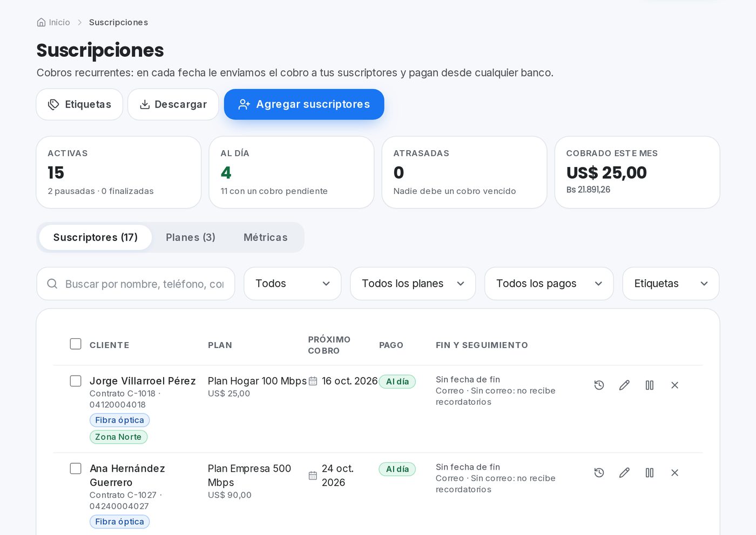Click the search magnifier icon

coord(52,284)
